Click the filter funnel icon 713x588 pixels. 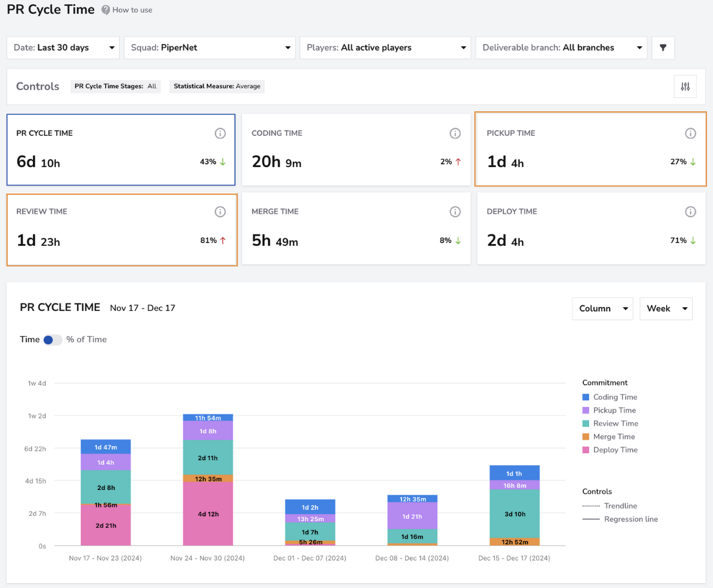(x=663, y=47)
